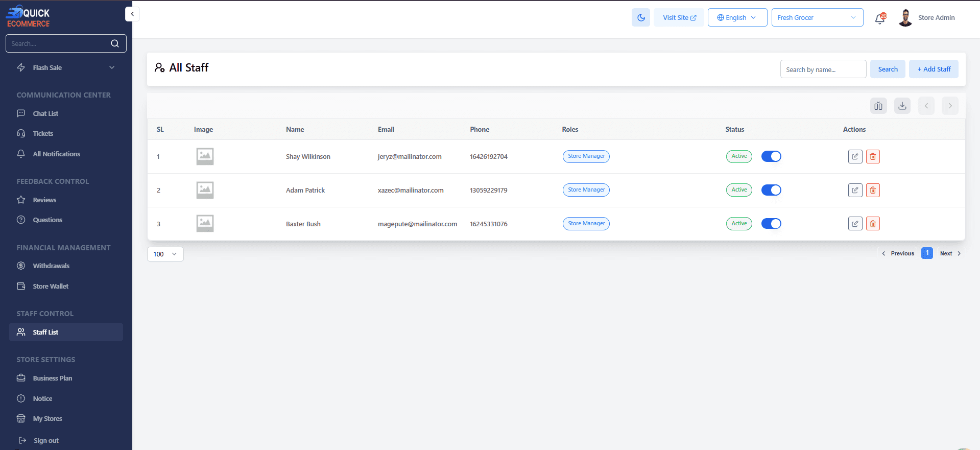980x450 pixels.
Task: Click the download export icon
Action: pos(902,106)
